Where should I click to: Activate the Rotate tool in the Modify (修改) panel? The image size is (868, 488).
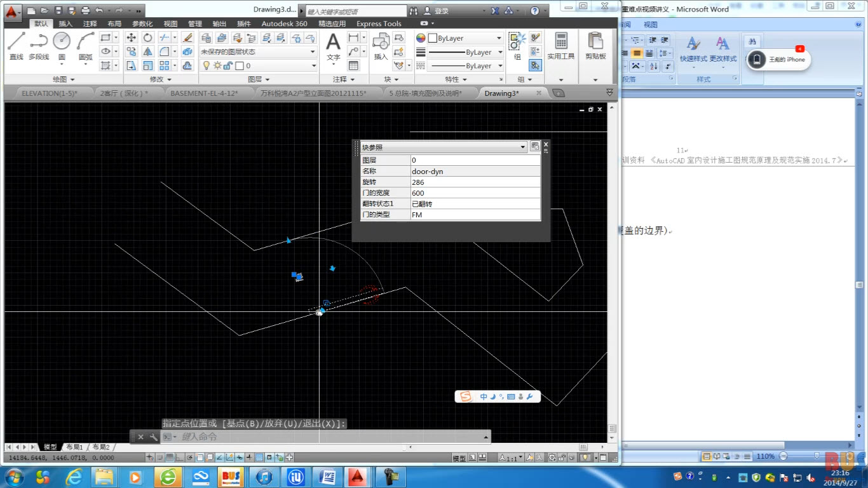[147, 37]
